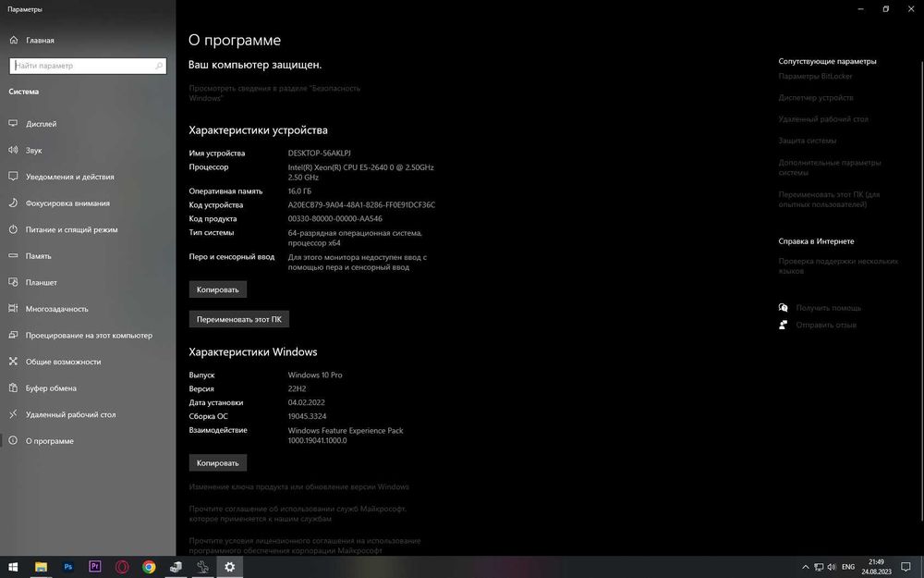This screenshot has width=924, height=578.
Task: Expand hidden system tray icons chevron
Action: pos(806,567)
